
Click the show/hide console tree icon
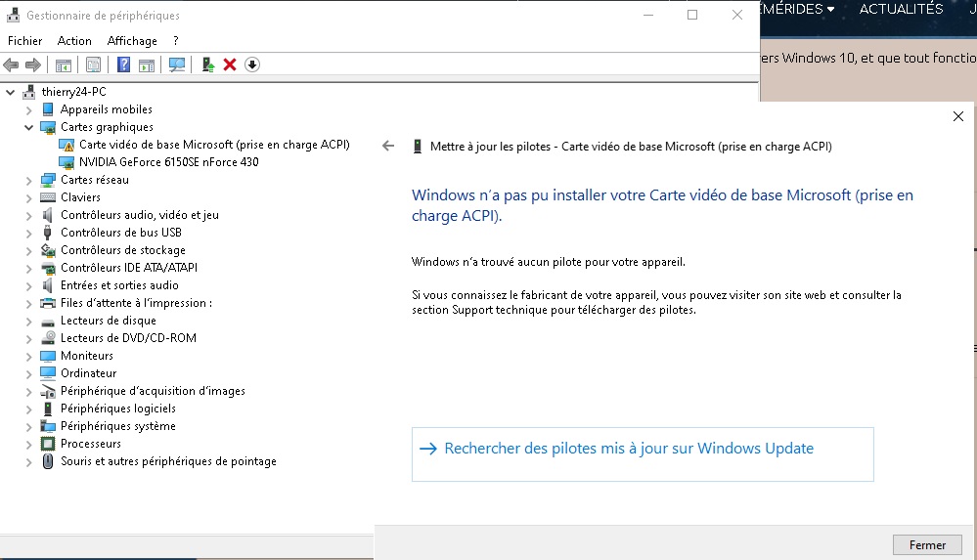click(64, 65)
